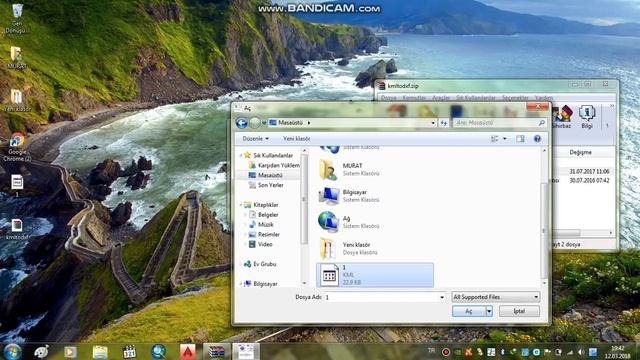Select Bilgisayar in the navigation pane
The height and width of the screenshot is (360, 640).
(265, 284)
